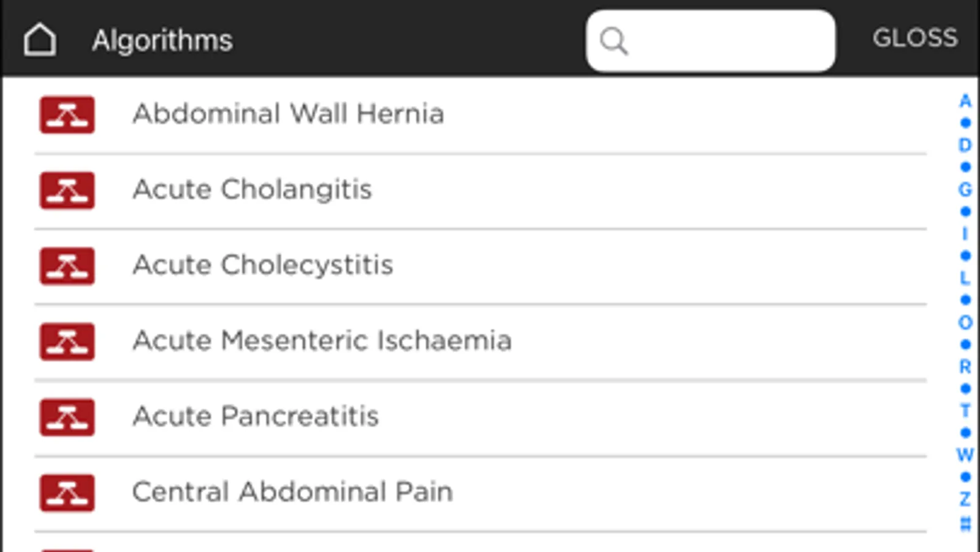Jump to letter A in index
This screenshot has height=552, width=980.
[x=965, y=101]
